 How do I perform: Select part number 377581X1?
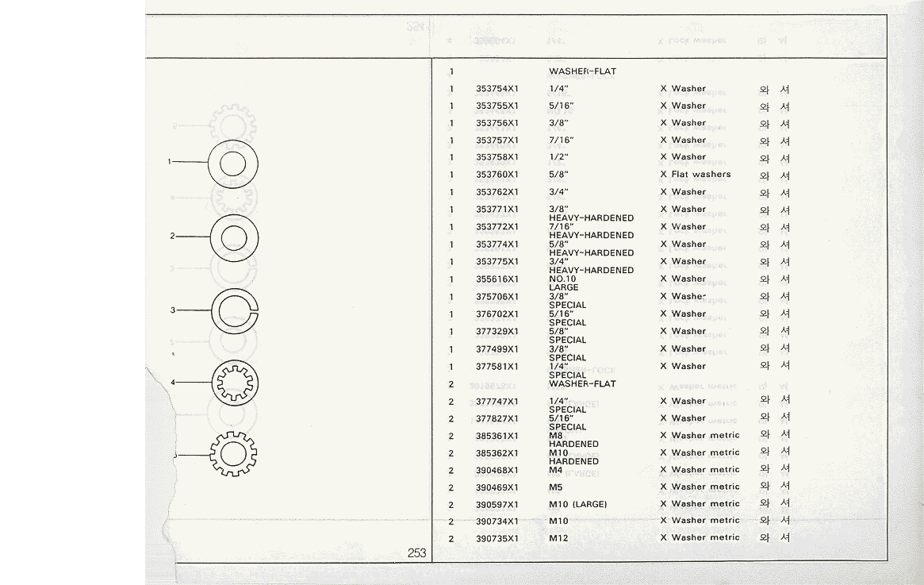tap(497, 367)
